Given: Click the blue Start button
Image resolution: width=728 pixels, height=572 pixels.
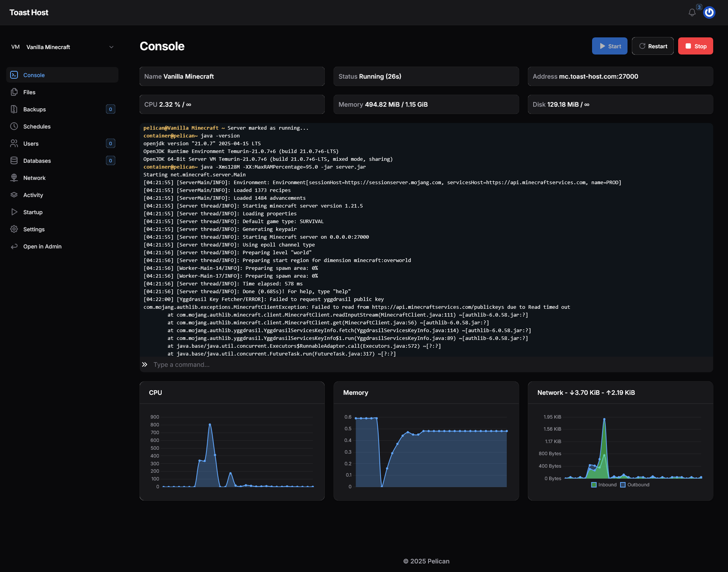Looking at the screenshot, I should 610,46.
